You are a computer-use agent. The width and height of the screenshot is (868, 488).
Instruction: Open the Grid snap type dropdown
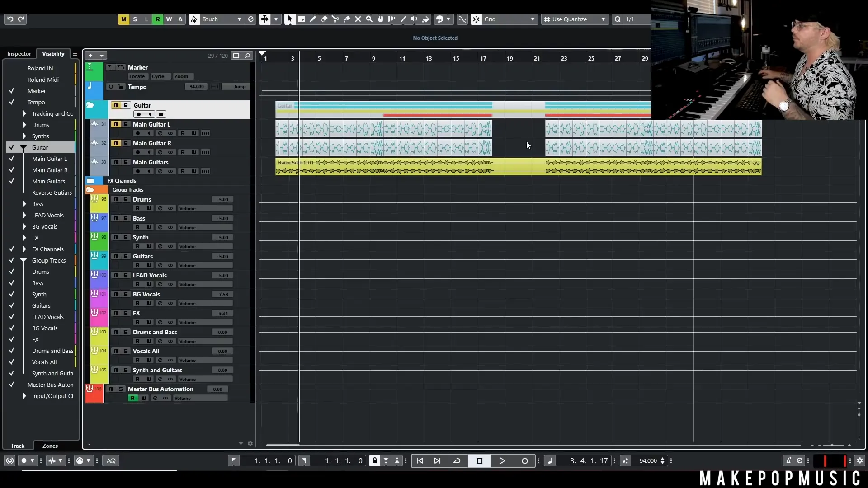tap(509, 19)
